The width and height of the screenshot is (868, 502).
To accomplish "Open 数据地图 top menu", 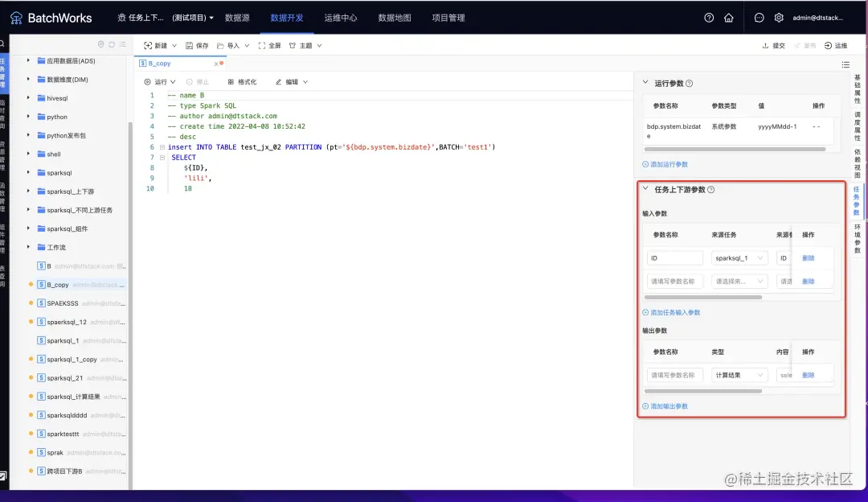I will 394,18.
